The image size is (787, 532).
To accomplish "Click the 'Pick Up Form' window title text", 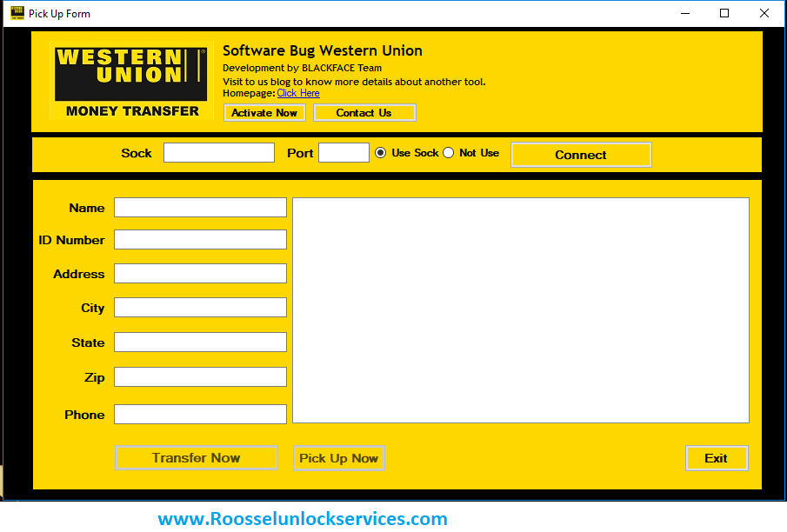I will point(59,14).
